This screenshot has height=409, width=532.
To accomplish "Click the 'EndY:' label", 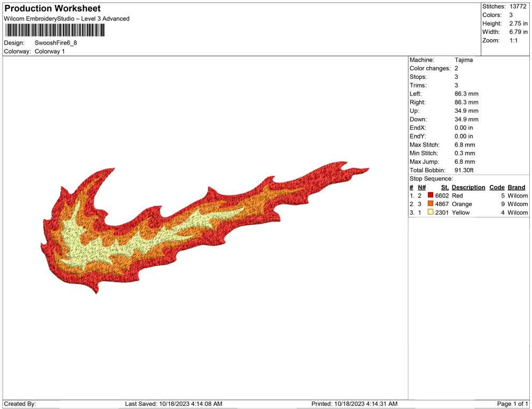I will 418,136.
